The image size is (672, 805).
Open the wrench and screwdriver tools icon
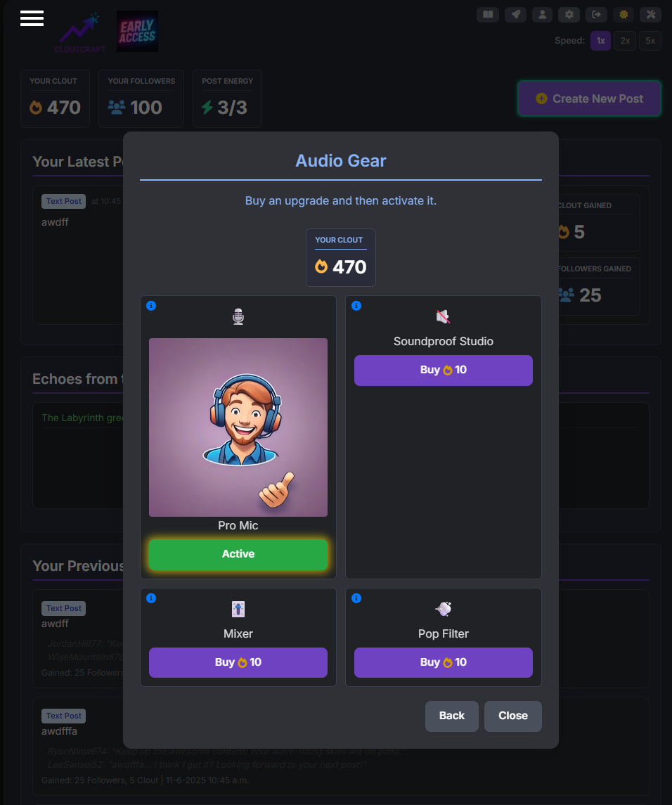650,14
